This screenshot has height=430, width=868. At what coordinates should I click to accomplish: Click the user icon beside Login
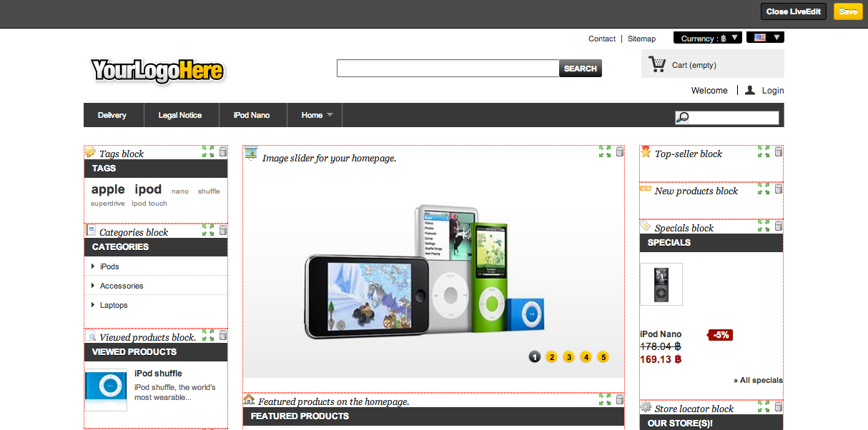tap(750, 90)
